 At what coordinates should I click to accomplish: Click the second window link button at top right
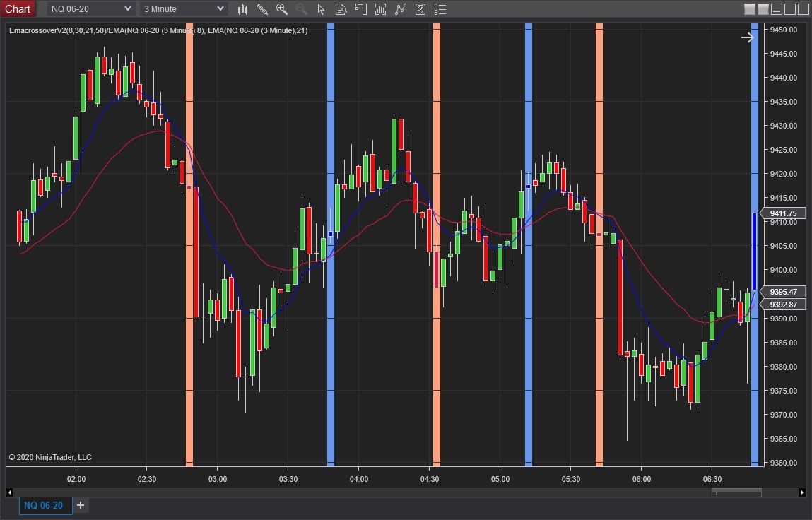tap(763, 8)
